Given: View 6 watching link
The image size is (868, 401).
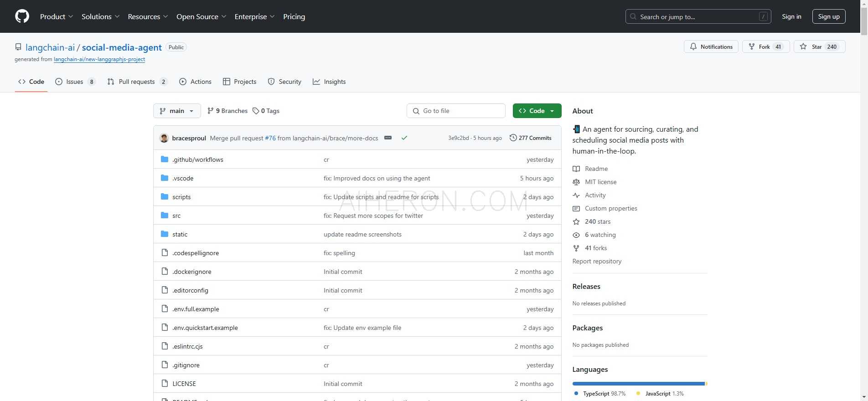Looking at the screenshot, I should (594, 235).
